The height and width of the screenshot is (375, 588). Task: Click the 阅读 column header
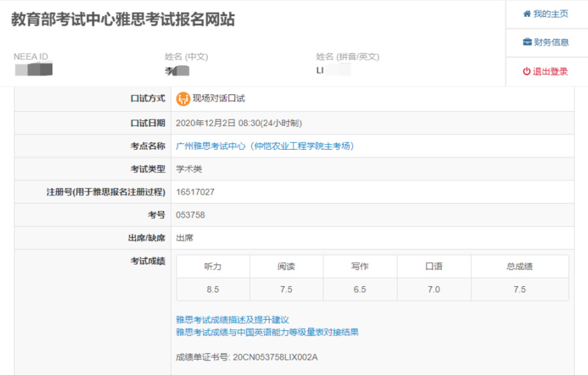tap(286, 267)
